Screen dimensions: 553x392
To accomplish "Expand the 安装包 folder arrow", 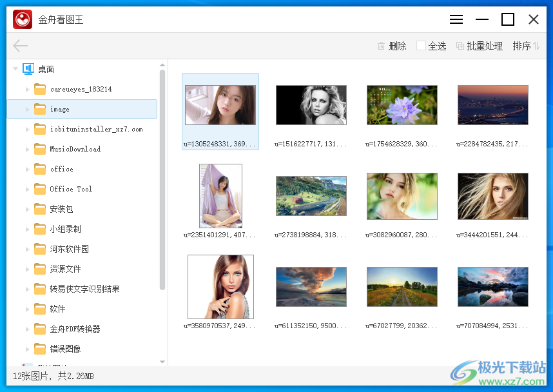I will tap(27, 210).
